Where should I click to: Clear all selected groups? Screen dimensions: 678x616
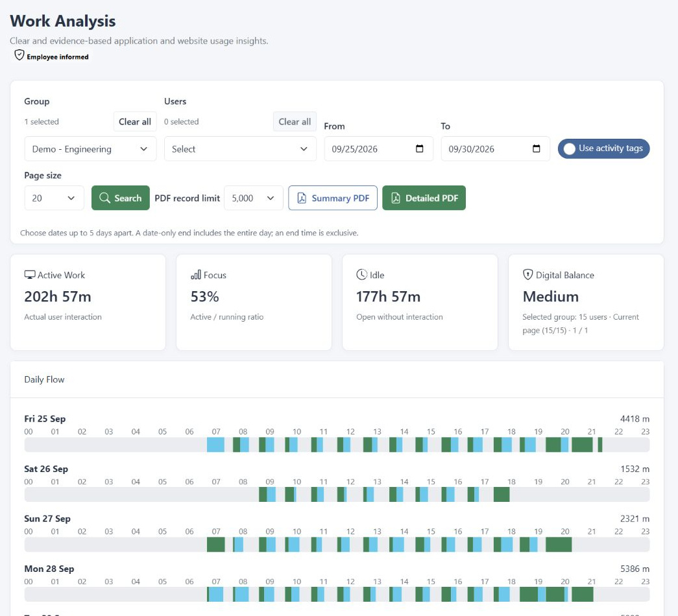(135, 122)
